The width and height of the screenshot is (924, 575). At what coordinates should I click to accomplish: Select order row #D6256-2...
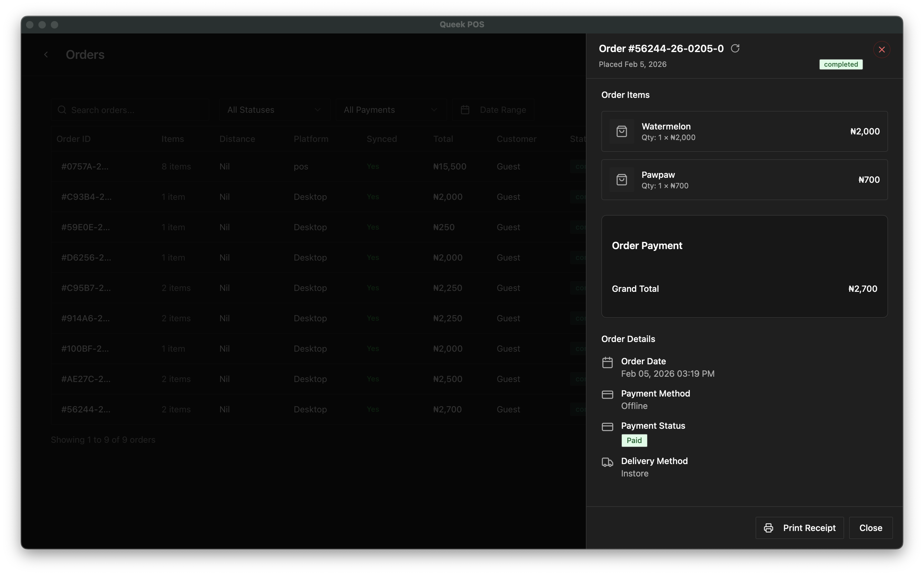pyautogui.click(x=319, y=258)
